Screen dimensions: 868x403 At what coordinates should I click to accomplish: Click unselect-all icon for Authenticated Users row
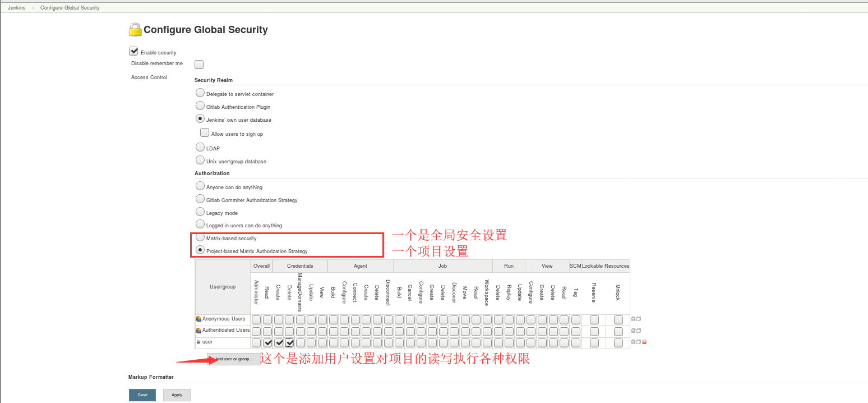(638, 331)
